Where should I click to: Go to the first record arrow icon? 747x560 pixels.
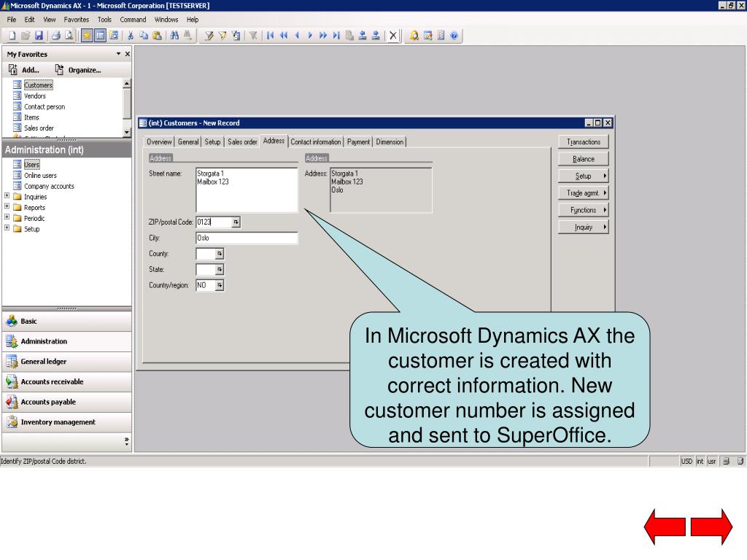[270, 36]
